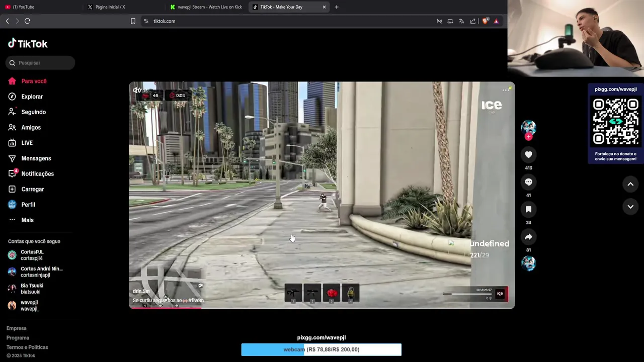Click Contas que você segue heading
644x362 pixels.
click(34, 241)
